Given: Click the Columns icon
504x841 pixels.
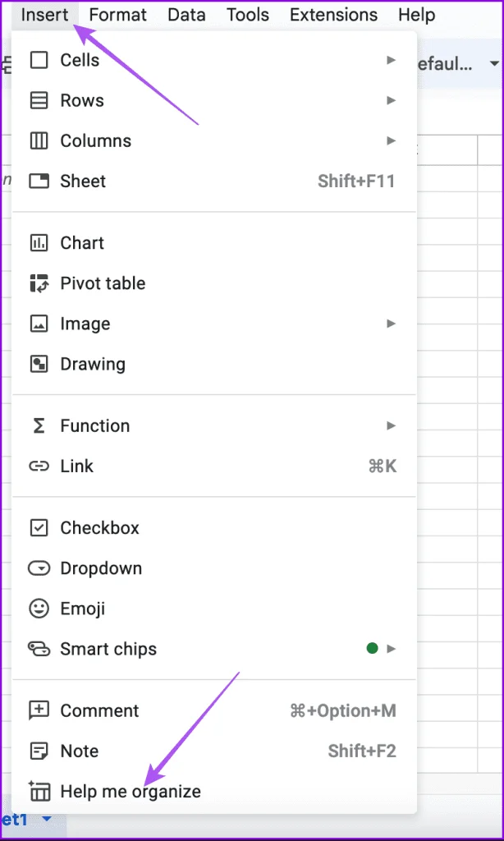Looking at the screenshot, I should 39,141.
